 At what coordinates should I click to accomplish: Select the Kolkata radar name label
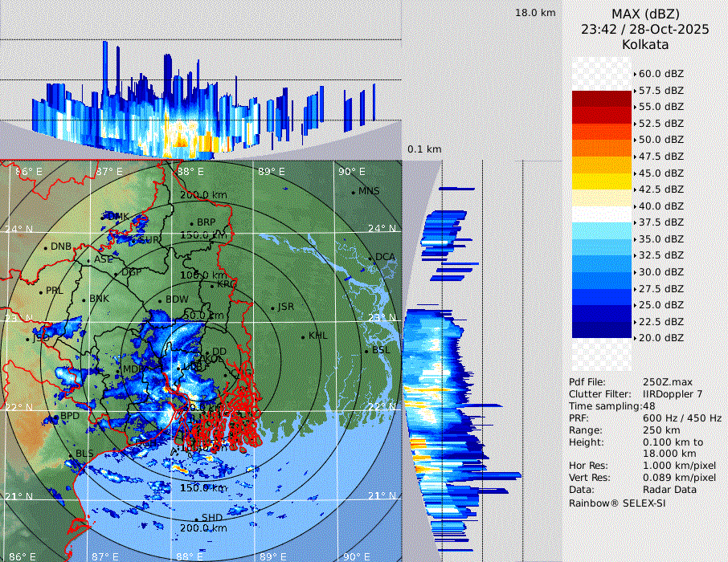tap(645, 45)
